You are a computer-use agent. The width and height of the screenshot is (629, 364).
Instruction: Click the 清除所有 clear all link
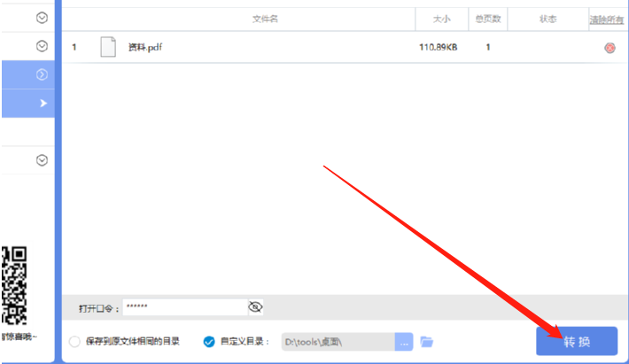pos(606,19)
